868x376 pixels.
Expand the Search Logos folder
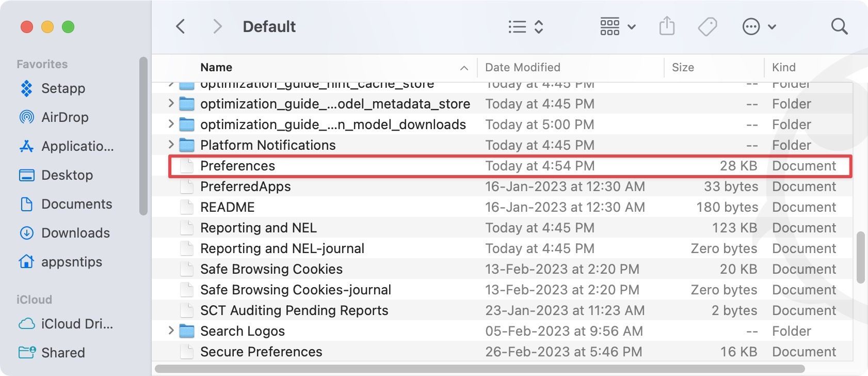point(171,331)
